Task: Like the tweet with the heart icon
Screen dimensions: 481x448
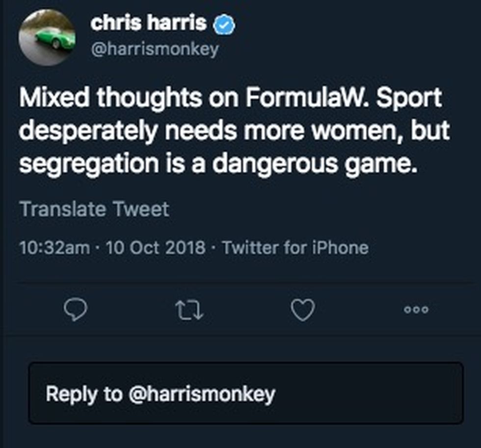Action: 302,310
